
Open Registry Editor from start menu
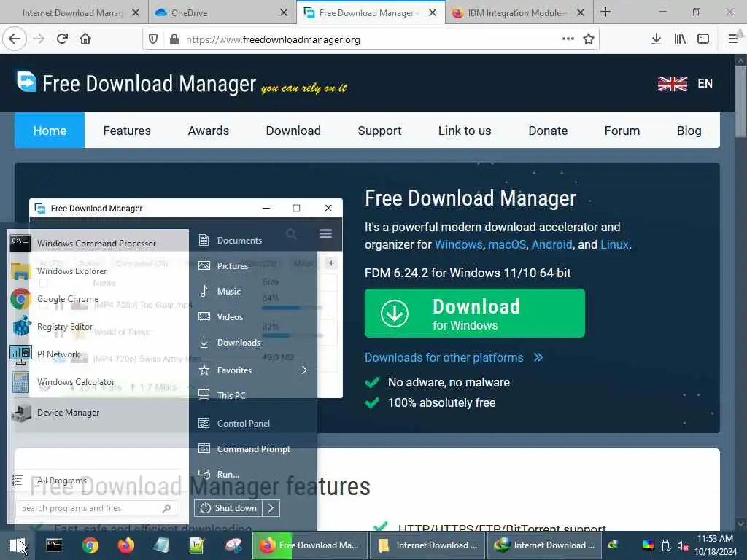pyautogui.click(x=98, y=327)
